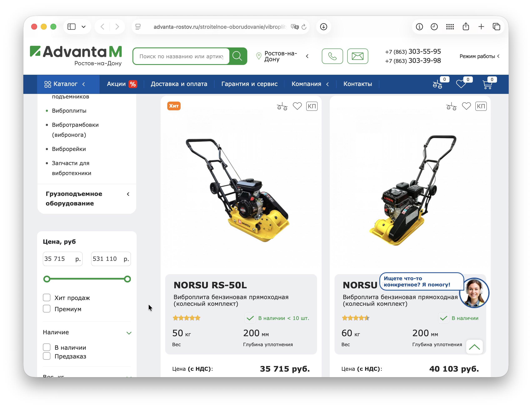Image resolution: width=532 pixels, height=408 pixels.
Task: Click the Safari page info icon
Action: tap(419, 26)
